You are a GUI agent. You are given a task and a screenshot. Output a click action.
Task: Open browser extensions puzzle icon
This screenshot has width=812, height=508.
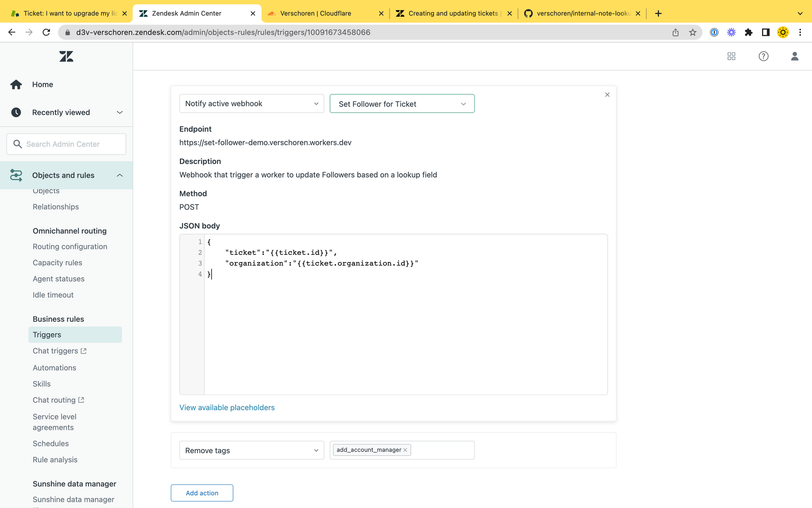click(x=748, y=33)
